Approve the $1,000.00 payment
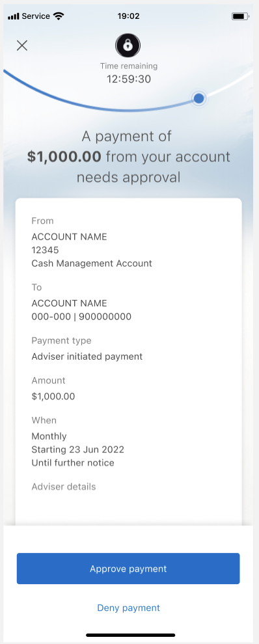This screenshot has height=644, width=259. click(128, 569)
